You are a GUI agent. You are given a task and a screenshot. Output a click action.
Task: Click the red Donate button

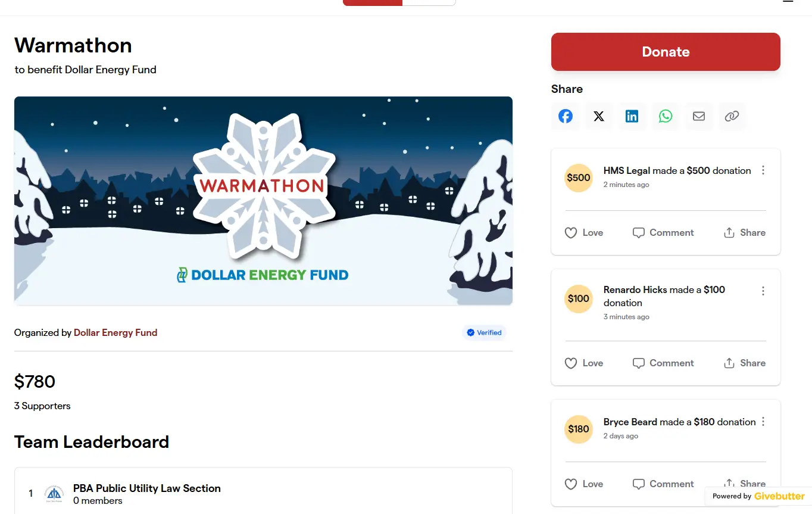click(x=666, y=52)
